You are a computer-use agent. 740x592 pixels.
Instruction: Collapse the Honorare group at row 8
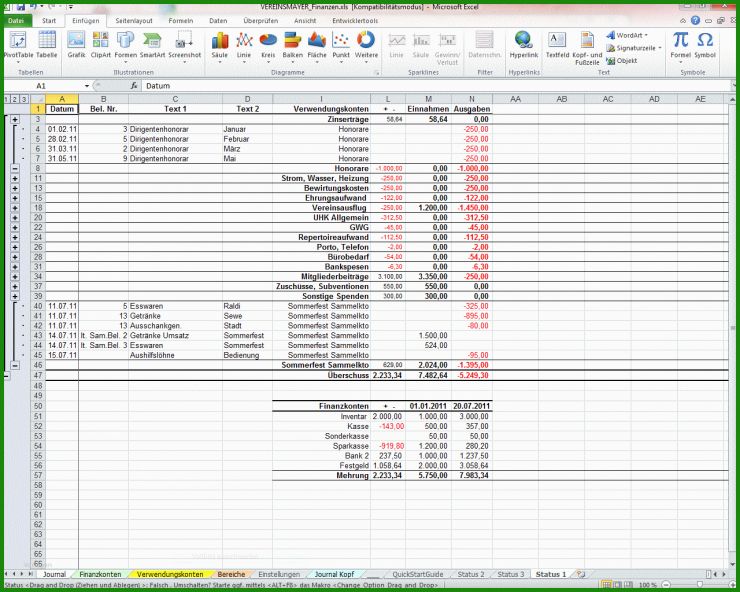(15, 169)
